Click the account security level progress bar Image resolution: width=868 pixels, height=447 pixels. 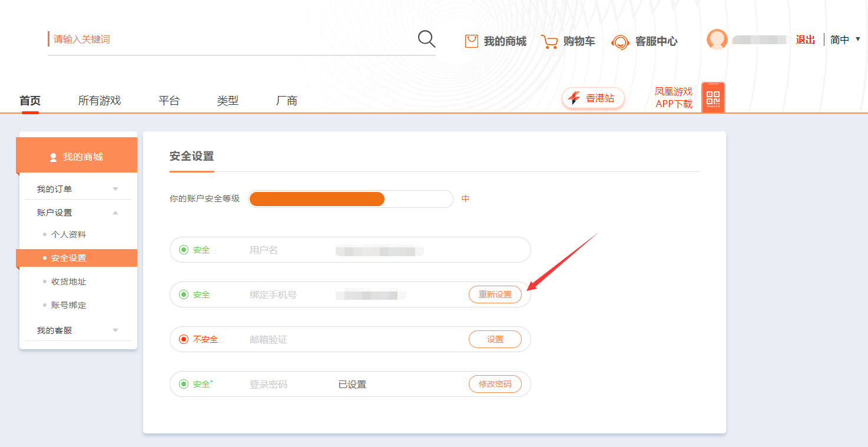click(350, 198)
